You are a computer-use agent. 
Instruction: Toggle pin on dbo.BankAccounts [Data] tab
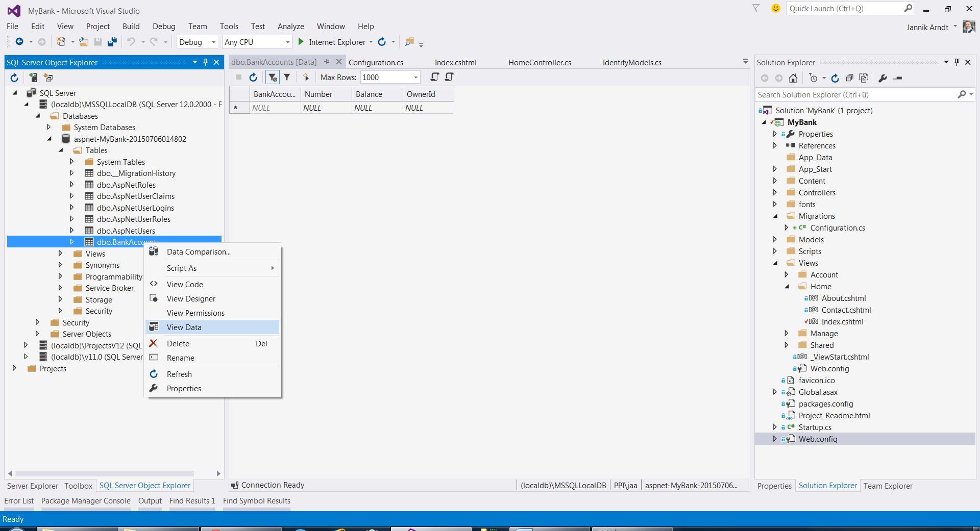click(327, 62)
